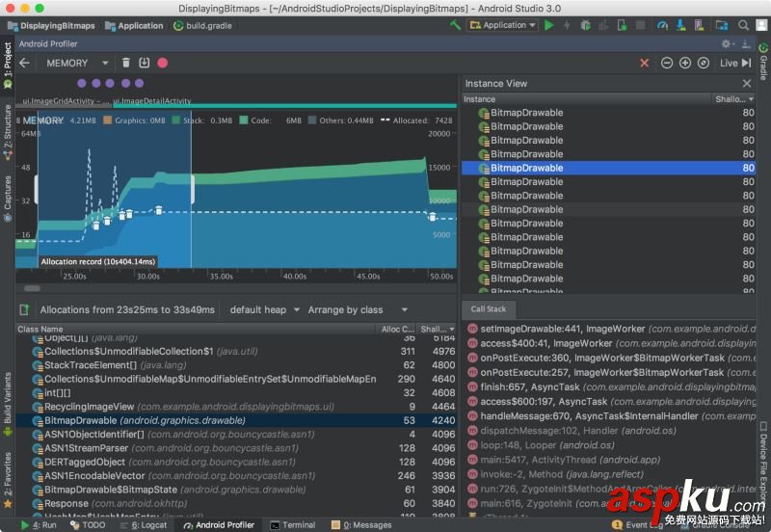
Task: Start debugging with the bug icon
Action: [585, 25]
